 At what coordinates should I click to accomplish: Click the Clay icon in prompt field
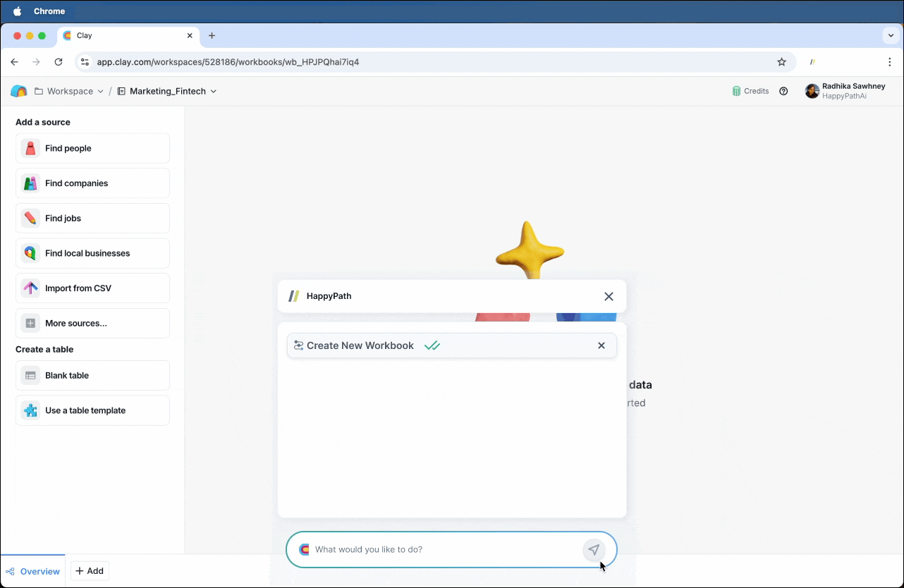pyautogui.click(x=304, y=550)
